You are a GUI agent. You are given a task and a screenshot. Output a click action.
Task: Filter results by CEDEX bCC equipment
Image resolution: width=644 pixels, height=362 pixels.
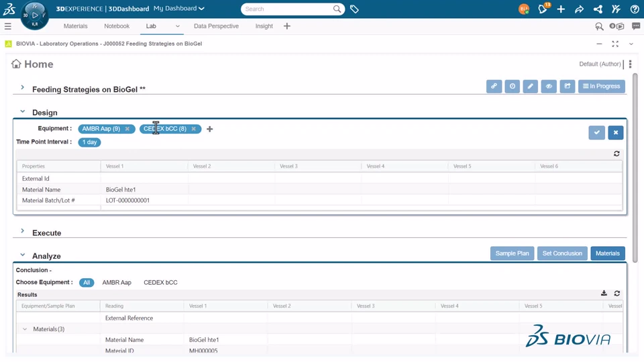(x=160, y=282)
